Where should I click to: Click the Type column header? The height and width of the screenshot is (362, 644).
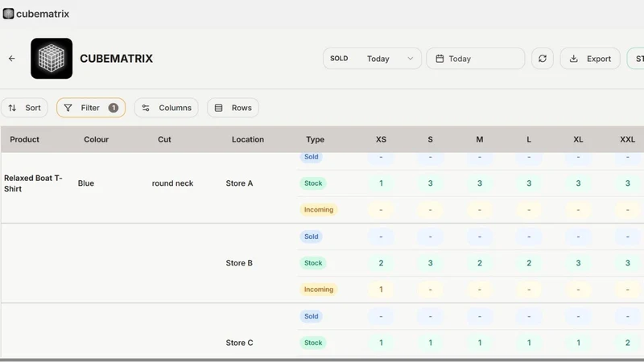coord(315,139)
